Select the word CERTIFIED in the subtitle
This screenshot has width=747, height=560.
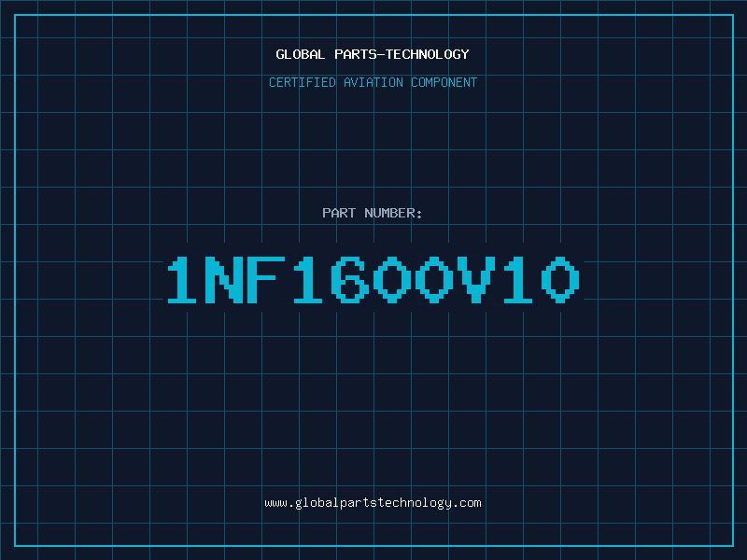click(x=303, y=82)
